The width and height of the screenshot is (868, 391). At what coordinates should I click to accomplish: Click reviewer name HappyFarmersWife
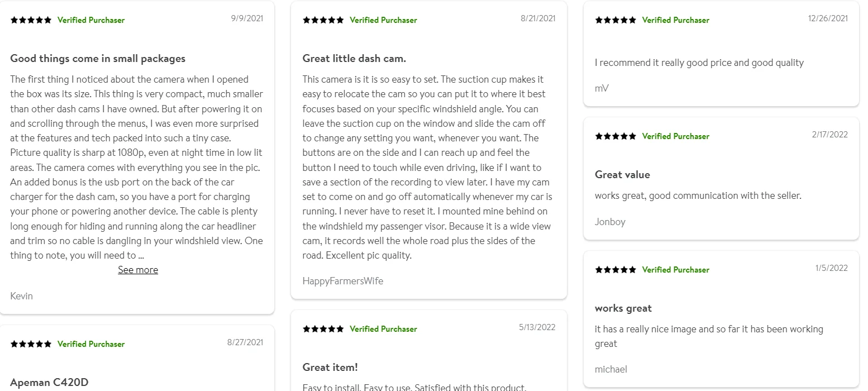[x=343, y=281]
